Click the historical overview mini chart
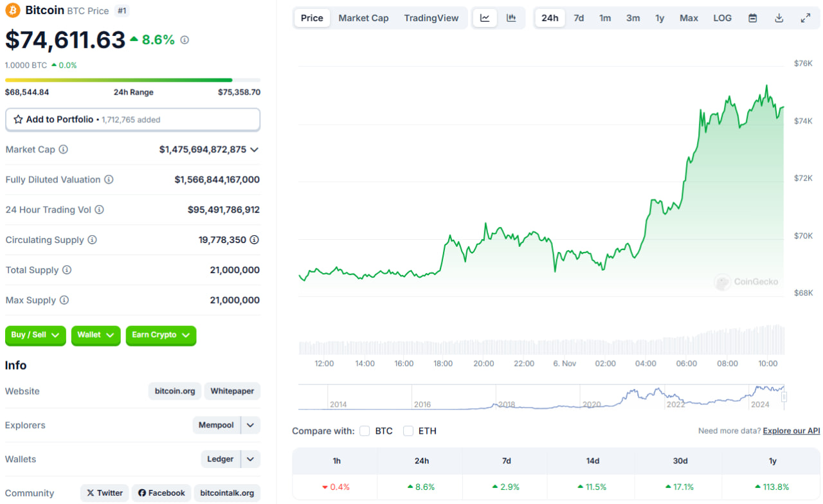The width and height of the screenshot is (823, 504). click(541, 397)
